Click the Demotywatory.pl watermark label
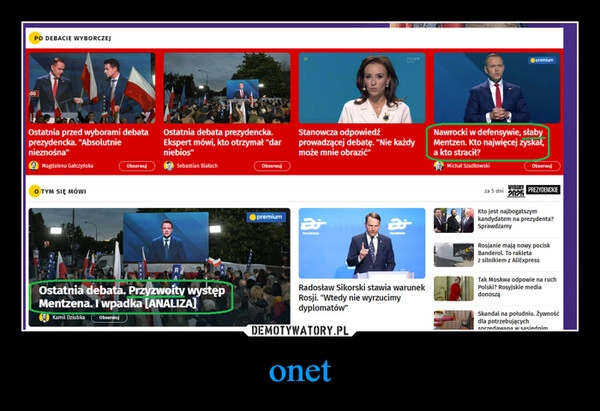This screenshot has height=411, width=600. pos(299,330)
